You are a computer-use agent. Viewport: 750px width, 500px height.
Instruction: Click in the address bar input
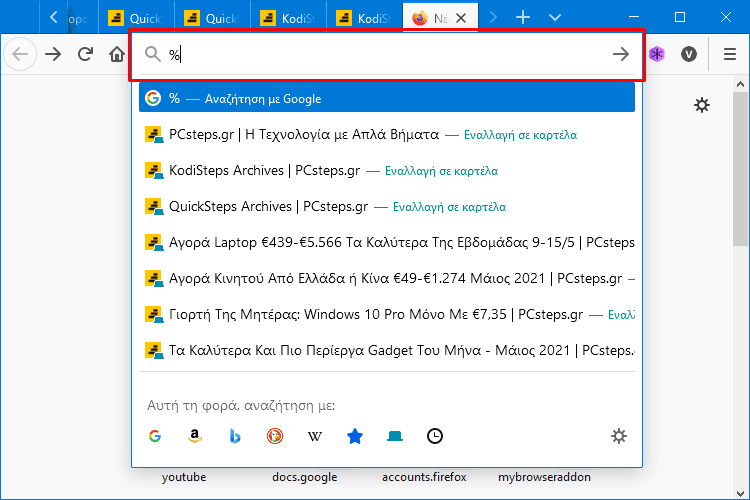click(x=387, y=55)
